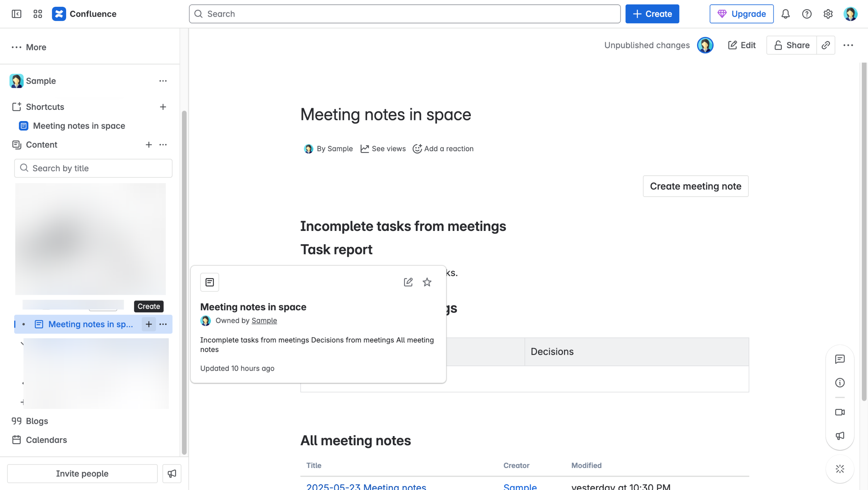868x490 pixels.
Task: Open settings gear icon in header
Action: [828, 14]
